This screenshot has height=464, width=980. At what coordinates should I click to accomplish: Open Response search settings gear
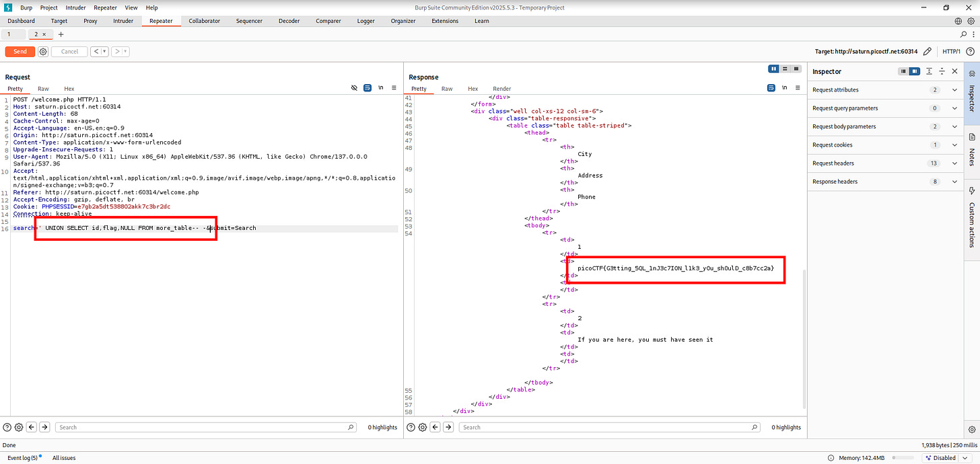click(x=423, y=427)
